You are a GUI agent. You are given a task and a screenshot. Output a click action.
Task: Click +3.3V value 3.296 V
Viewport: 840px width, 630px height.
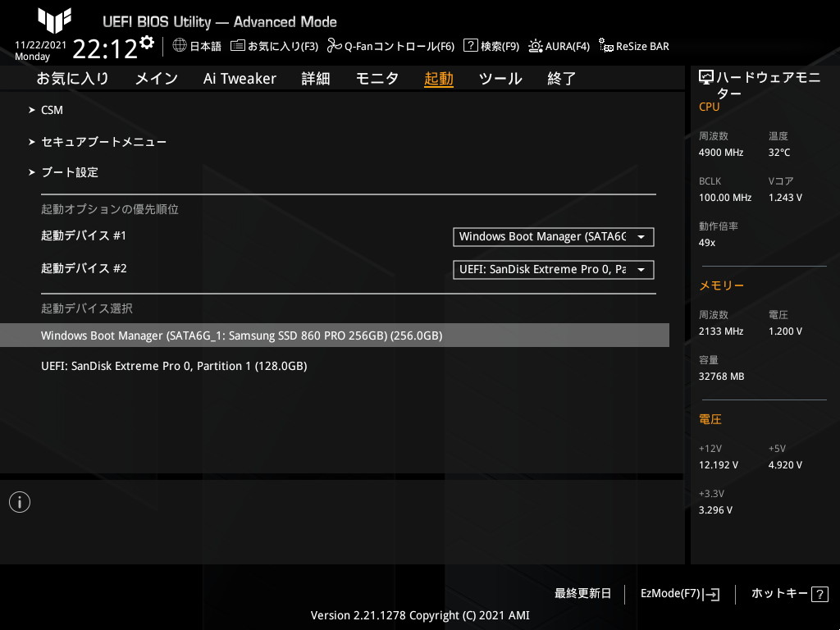715,510
